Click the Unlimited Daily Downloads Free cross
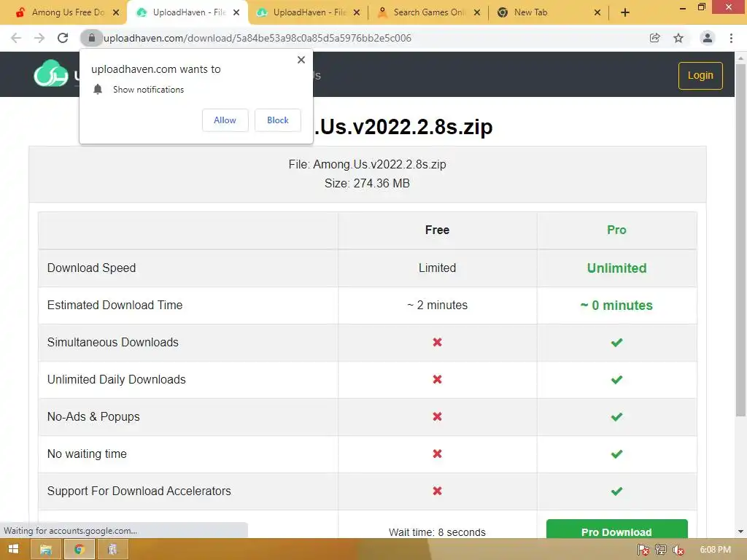 point(438,379)
